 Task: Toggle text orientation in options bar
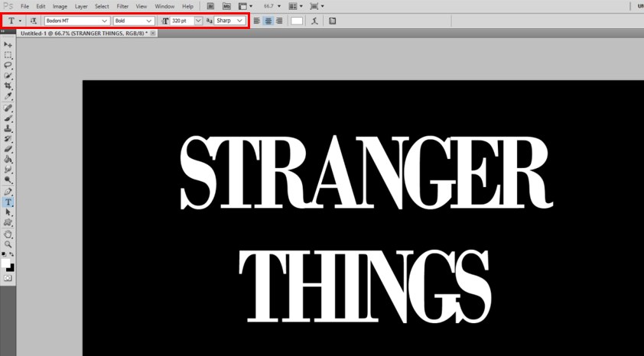tap(34, 21)
